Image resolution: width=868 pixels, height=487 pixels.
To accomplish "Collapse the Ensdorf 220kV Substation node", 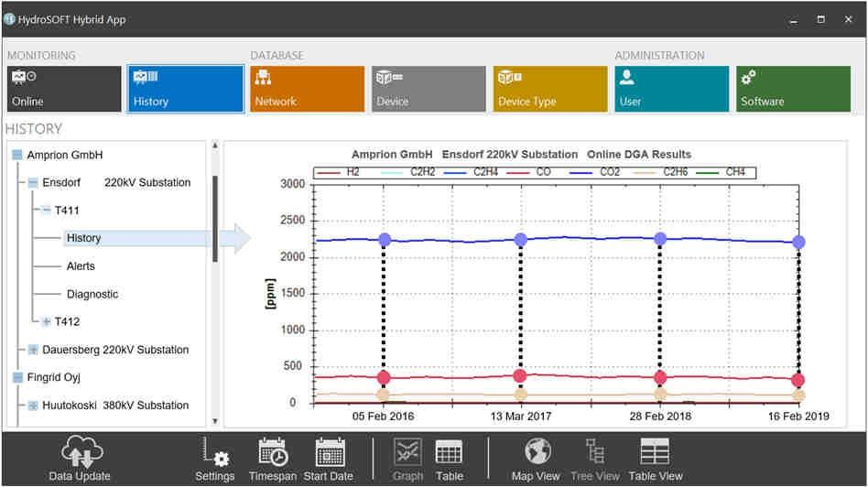I will pos(33,183).
